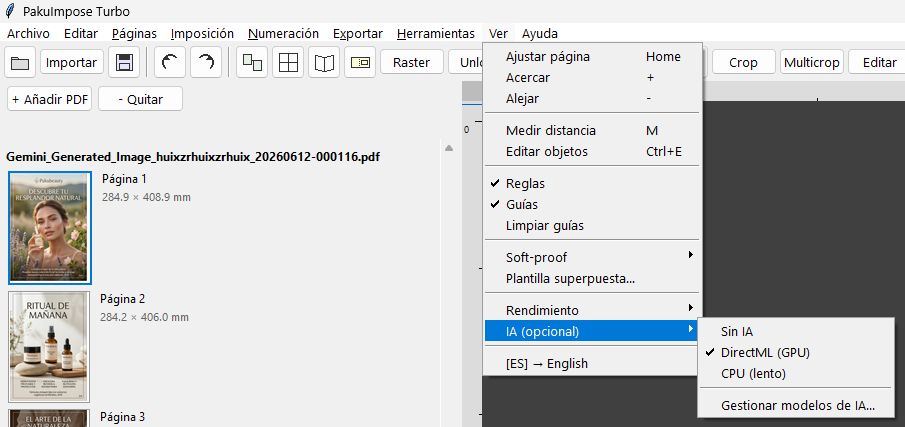Click the floppy disk save icon
This screenshot has height=427, width=905.
(124, 62)
